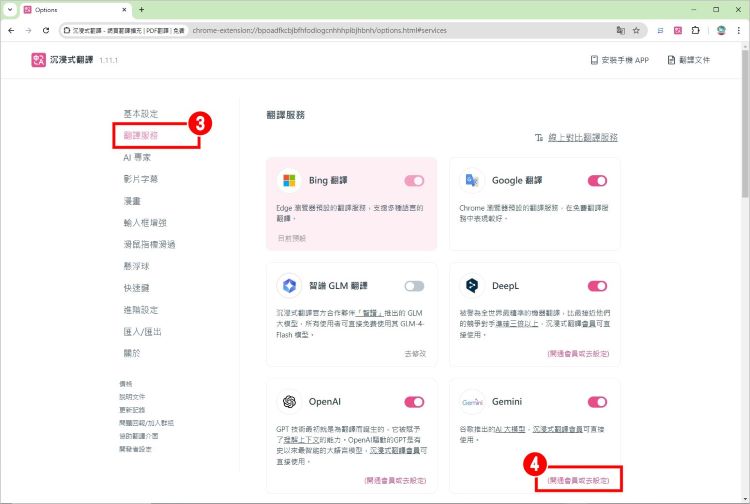Open the 匯入/匯出 sidebar section

pos(142,331)
